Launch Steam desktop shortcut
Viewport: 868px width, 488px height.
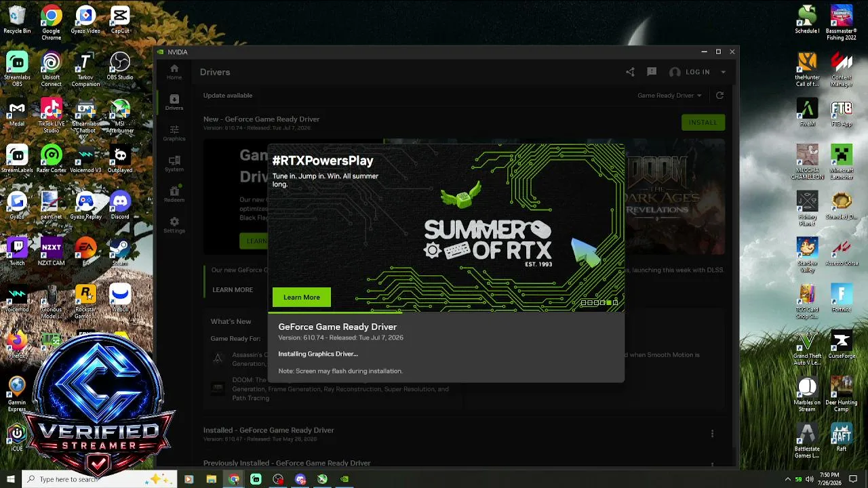(120, 251)
